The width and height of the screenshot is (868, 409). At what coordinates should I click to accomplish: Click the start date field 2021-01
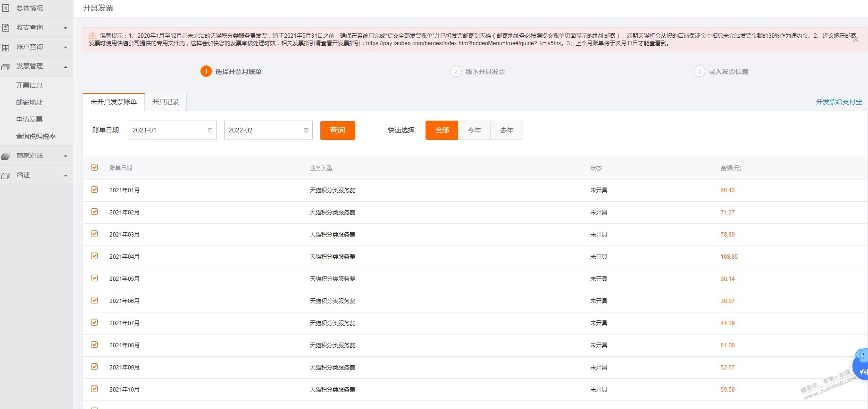(172, 130)
